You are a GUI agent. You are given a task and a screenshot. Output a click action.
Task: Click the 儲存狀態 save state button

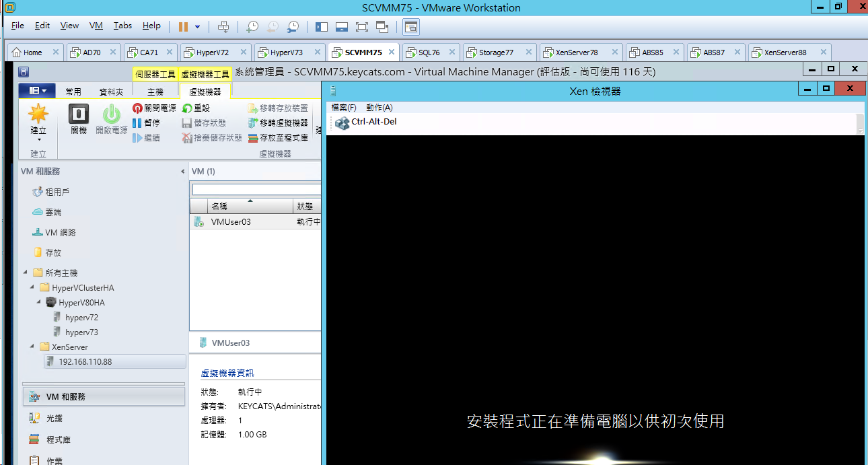pyautogui.click(x=205, y=122)
